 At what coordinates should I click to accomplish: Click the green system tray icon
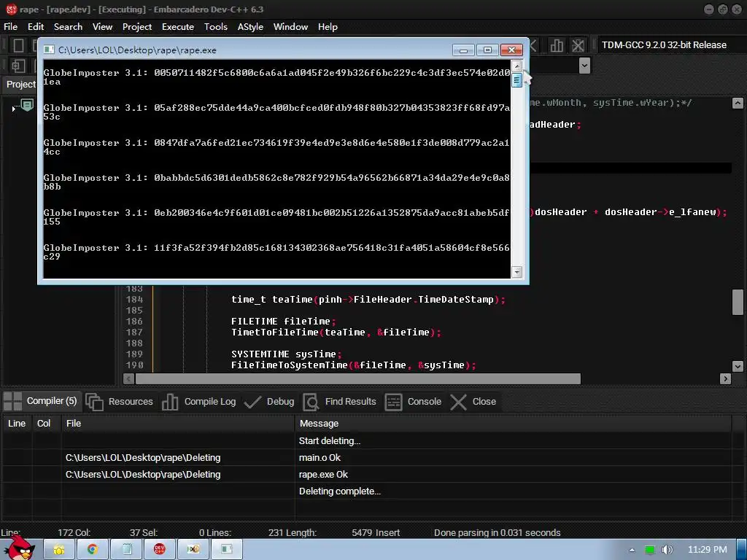(649, 550)
